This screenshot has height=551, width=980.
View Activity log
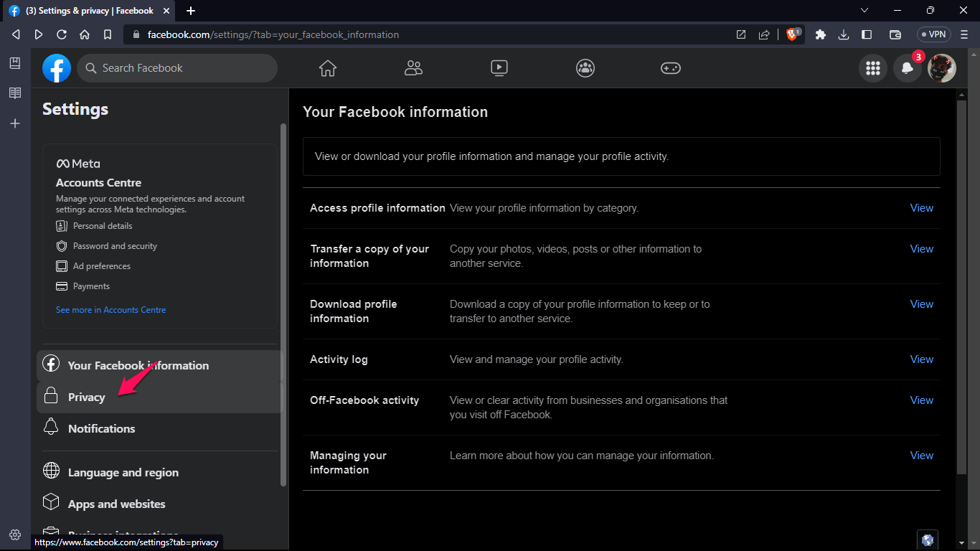(x=922, y=359)
